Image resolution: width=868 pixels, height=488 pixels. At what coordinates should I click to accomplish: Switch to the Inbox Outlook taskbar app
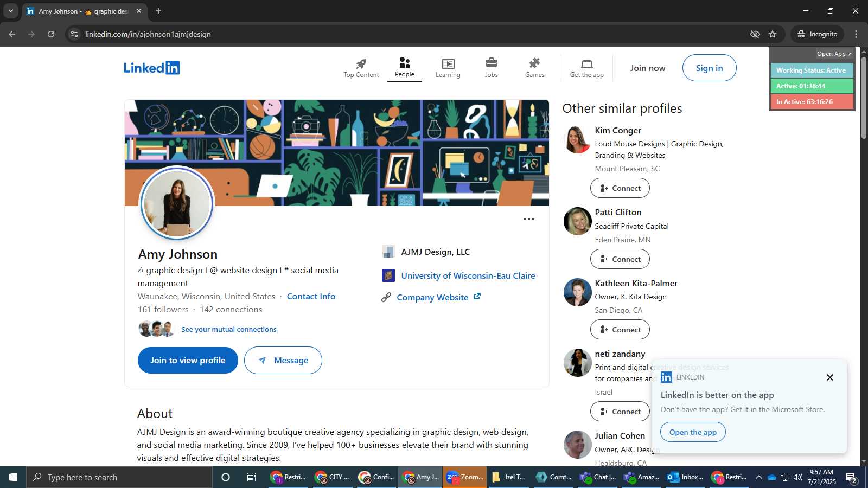coord(685,477)
